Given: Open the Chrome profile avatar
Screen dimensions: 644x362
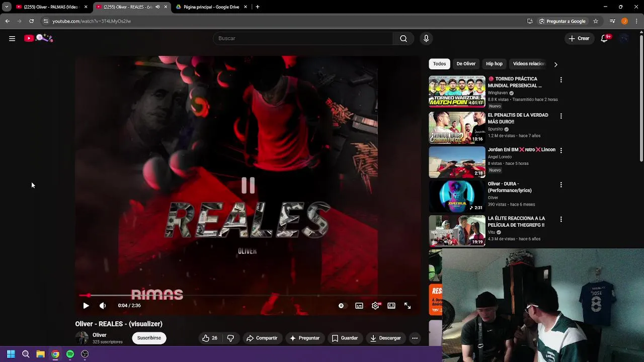Looking at the screenshot, I should [x=624, y=21].
